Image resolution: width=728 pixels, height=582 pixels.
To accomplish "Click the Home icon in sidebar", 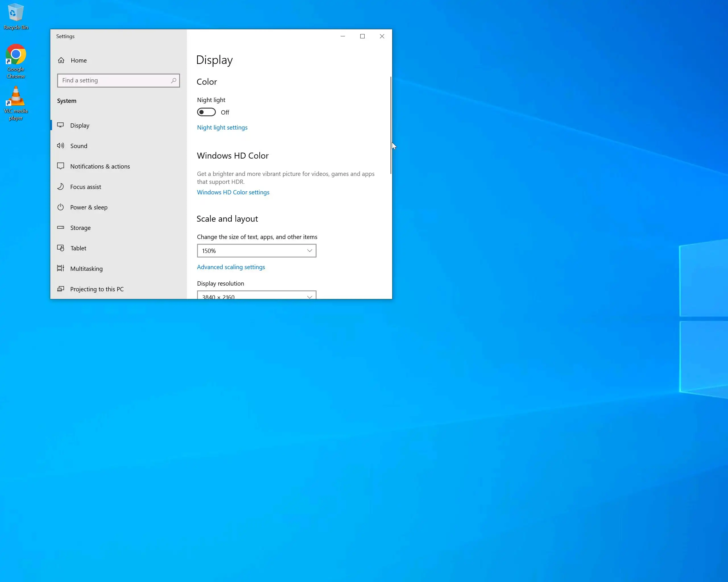I will pyautogui.click(x=61, y=61).
